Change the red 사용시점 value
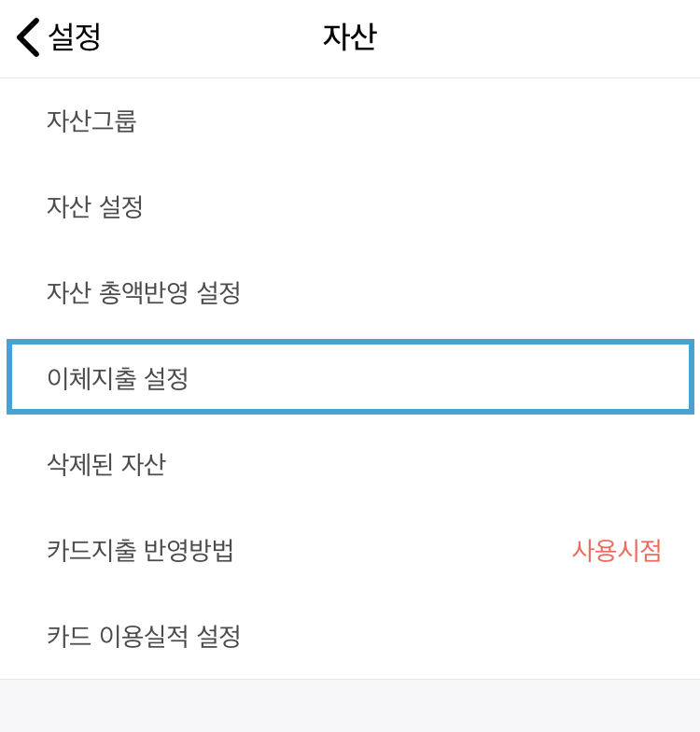 [x=616, y=551]
